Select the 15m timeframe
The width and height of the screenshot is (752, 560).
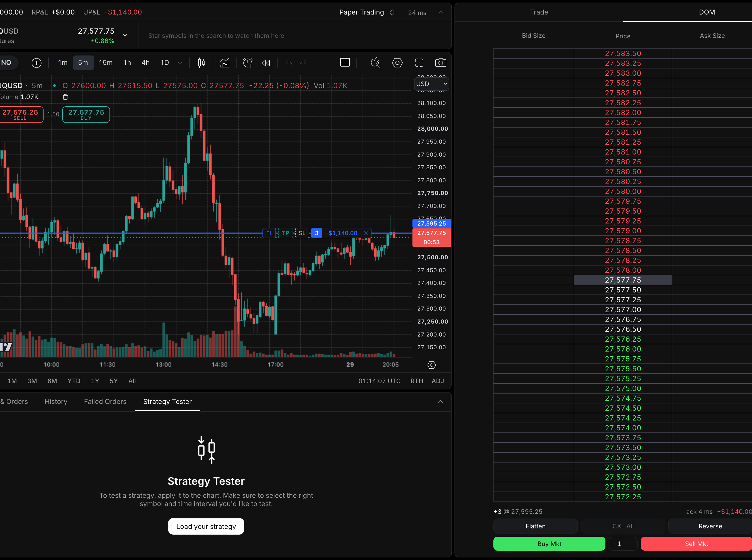coord(105,63)
